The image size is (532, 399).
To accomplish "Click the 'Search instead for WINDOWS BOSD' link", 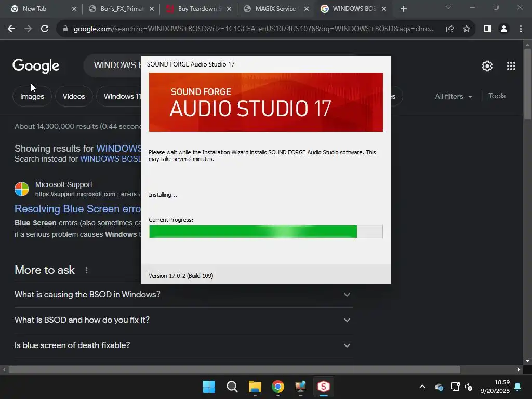I will 111,159.
